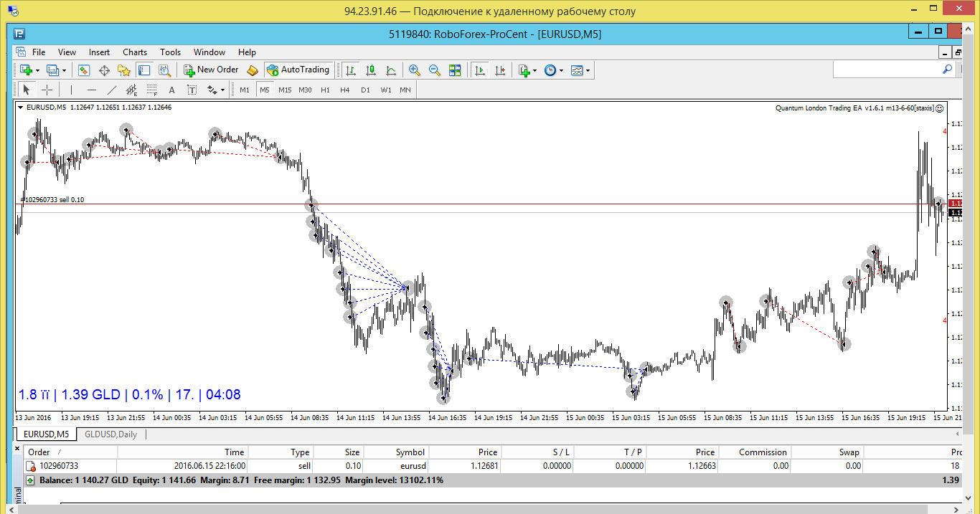
Task: Open the templates dropdown arrow
Action: click(588, 70)
